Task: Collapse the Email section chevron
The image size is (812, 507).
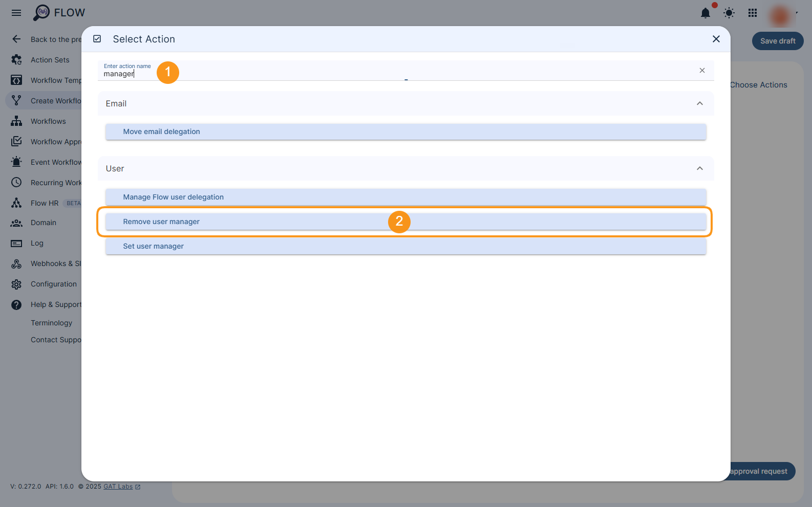Action: 700,103
